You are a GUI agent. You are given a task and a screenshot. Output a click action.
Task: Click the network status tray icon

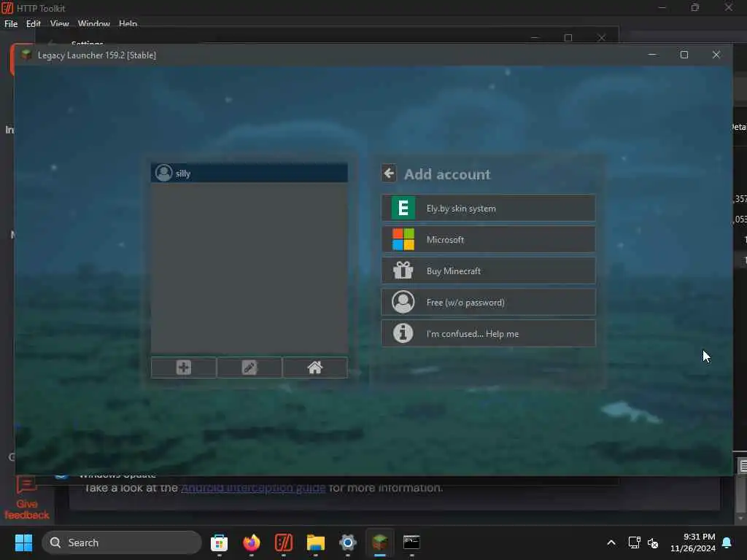click(x=634, y=542)
